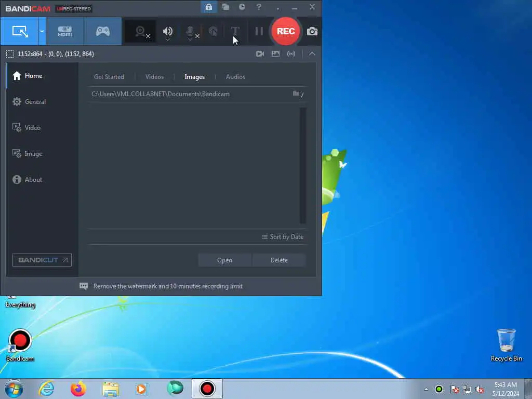Screen dimensions: 532x399
Task: Launch Firefox from the taskbar
Action: [x=78, y=389]
